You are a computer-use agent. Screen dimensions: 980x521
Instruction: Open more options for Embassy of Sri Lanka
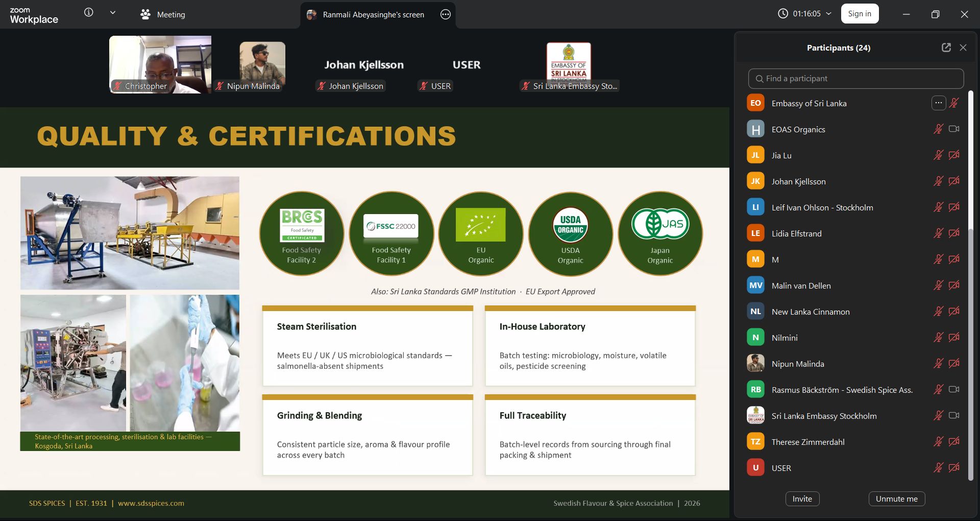pyautogui.click(x=938, y=103)
